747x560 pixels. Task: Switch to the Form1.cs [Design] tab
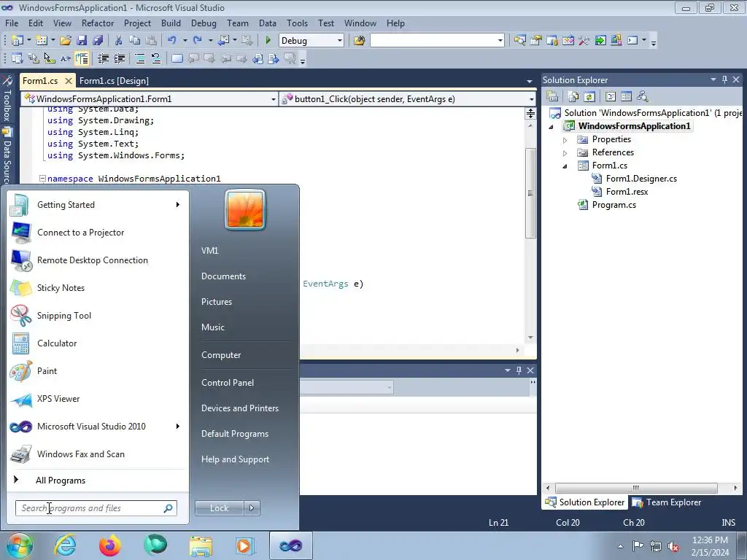point(114,81)
